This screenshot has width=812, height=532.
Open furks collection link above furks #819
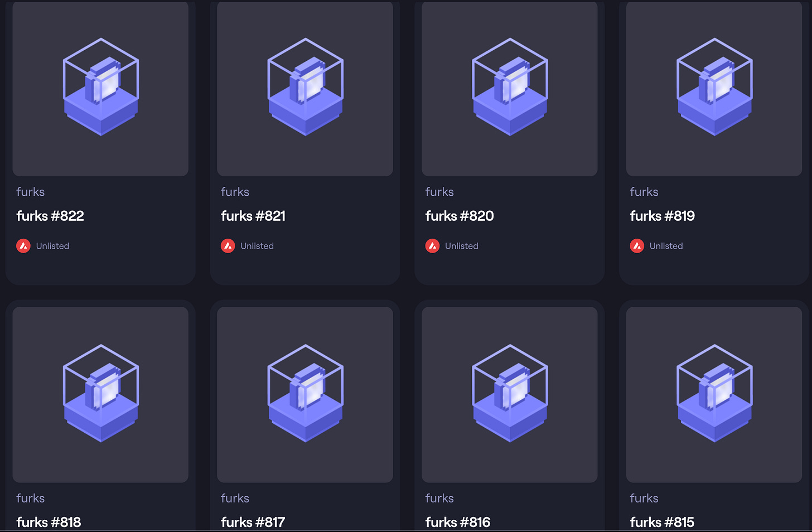tap(644, 192)
